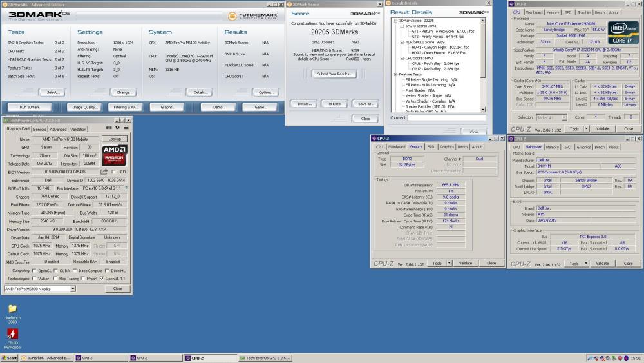This screenshot has width=644, height=363.
Task: Open the Bench tab in CPU-Z Mainboard window
Action: [x=600, y=147]
